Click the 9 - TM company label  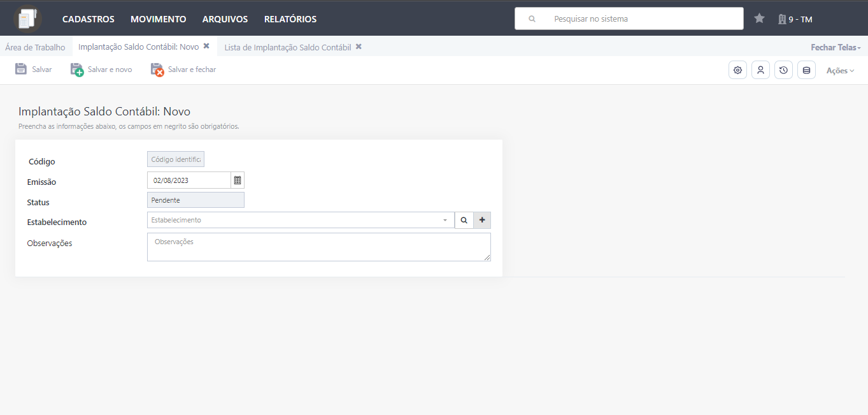(x=800, y=20)
